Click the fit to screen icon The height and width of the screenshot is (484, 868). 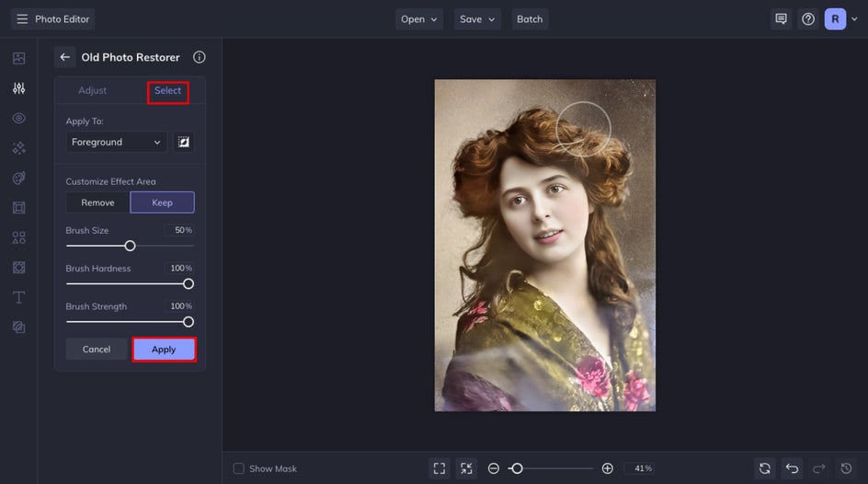[x=439, y=468]
